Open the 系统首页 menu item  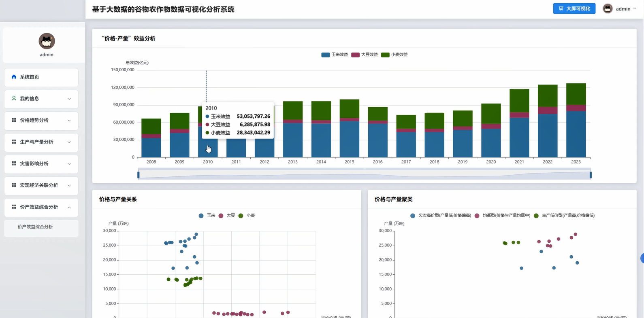[x=41, y=77]
